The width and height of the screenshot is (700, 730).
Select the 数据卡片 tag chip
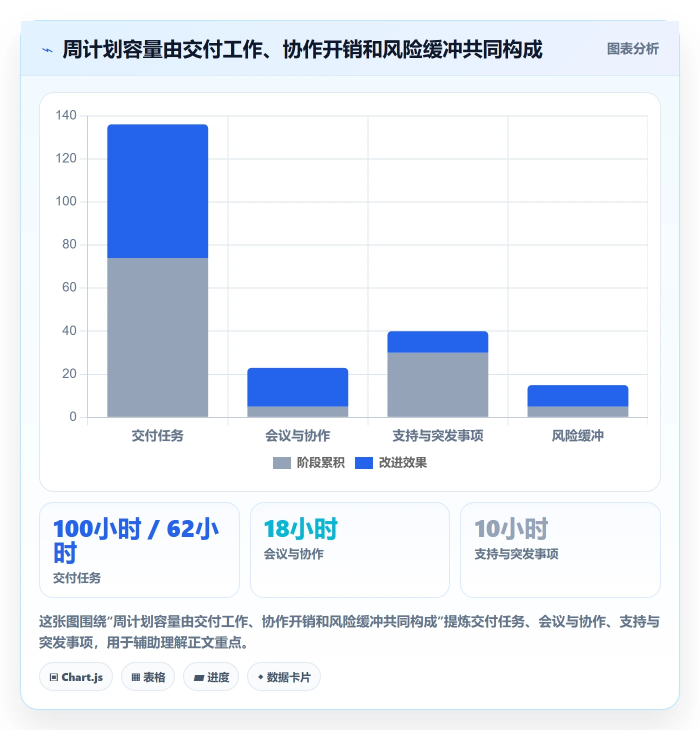(284, 677)
